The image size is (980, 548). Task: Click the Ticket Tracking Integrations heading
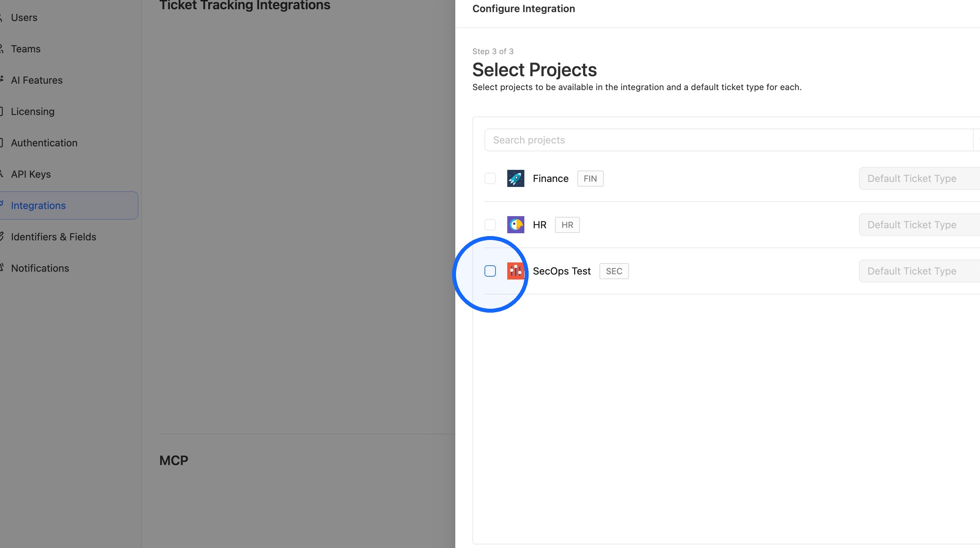click(x=245, y=5)
